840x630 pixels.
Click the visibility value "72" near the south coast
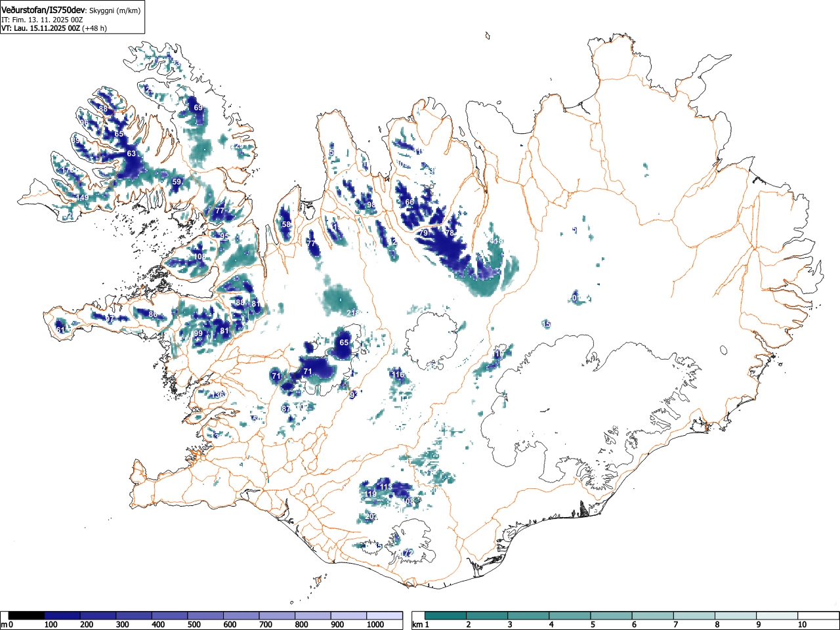[x=408, y=553]
